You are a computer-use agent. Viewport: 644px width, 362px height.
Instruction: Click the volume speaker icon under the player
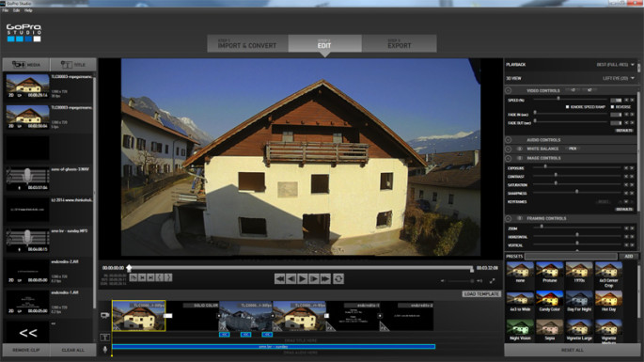443,281
